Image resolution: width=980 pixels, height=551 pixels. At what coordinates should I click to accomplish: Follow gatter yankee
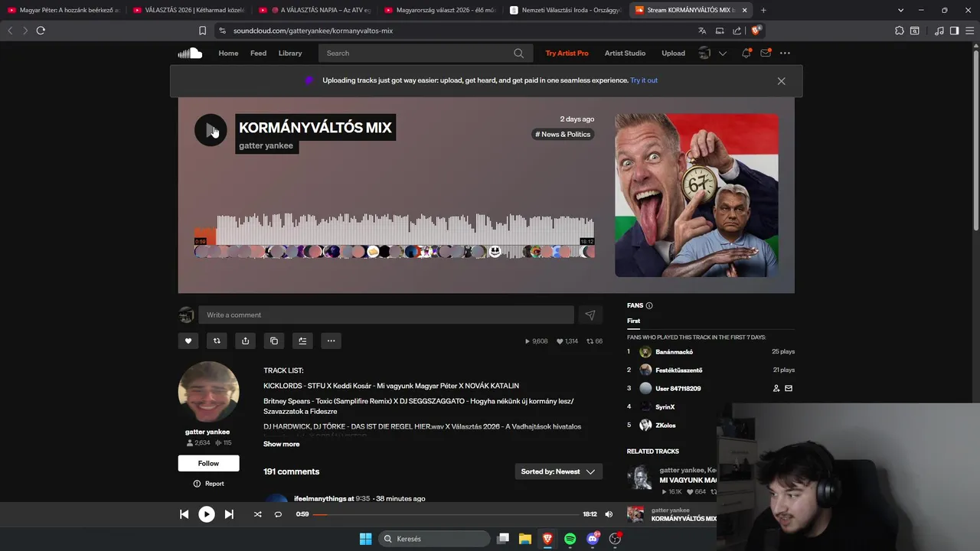(208, 463)
